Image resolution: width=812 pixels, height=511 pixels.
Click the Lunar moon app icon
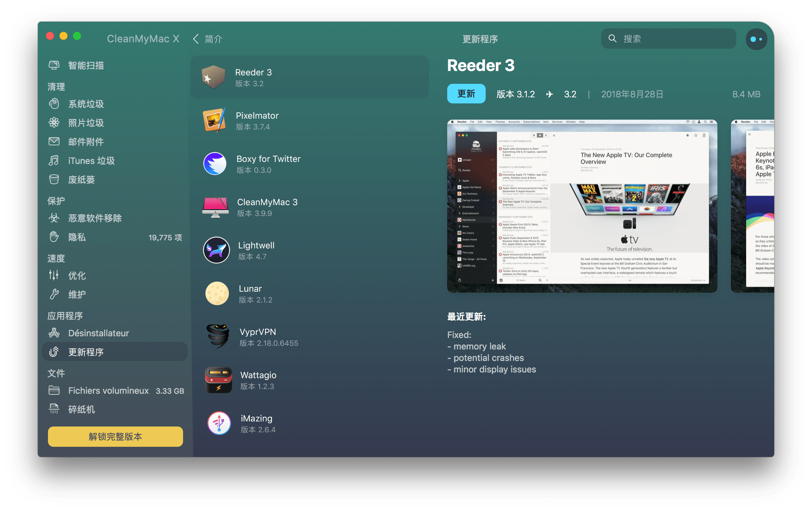(217, 294)
